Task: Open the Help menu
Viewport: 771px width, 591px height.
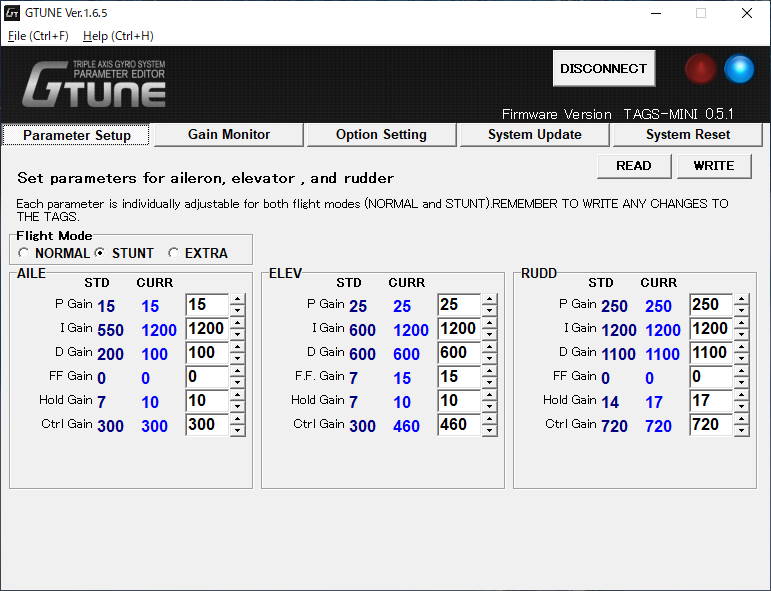Action: 118,36
